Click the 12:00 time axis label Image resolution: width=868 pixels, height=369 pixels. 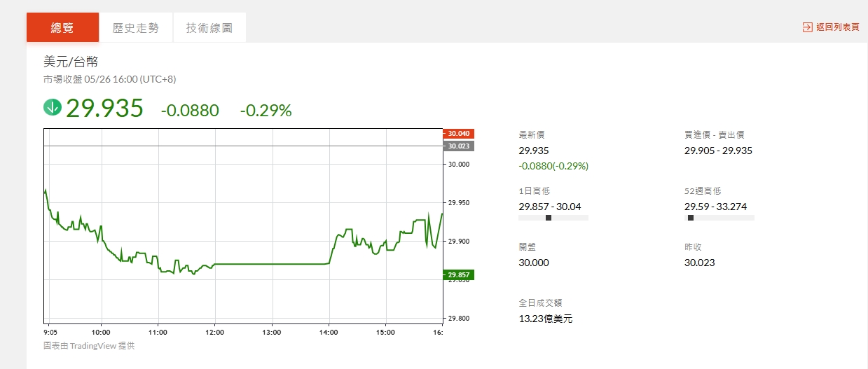[x=214, y=332]
